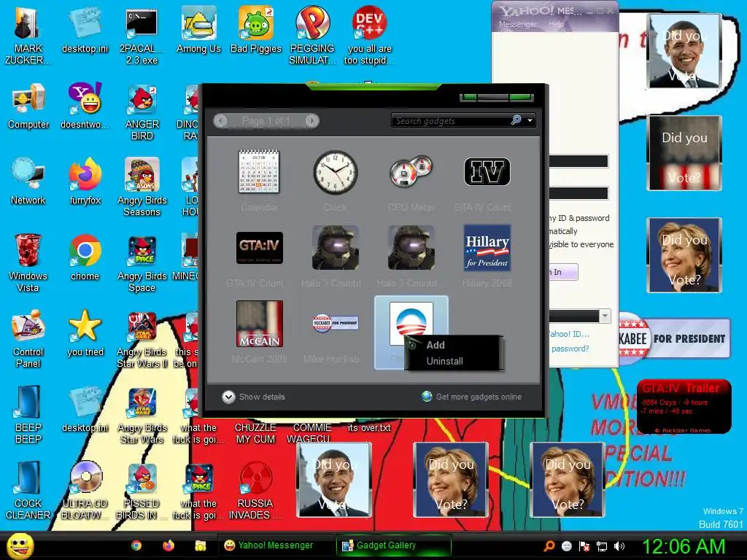Open Get more gadgets online link

472,397
